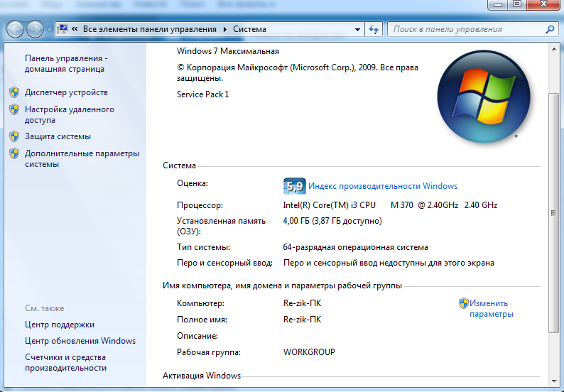
Task: Minimize the System window
Action: tap(498, 4)
